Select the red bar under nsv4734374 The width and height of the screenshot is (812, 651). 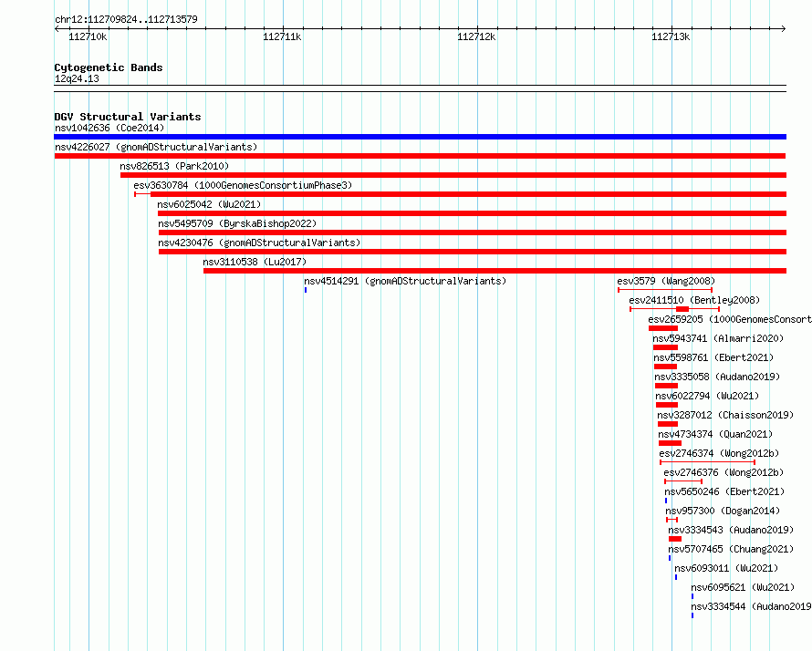coord(670,443)
